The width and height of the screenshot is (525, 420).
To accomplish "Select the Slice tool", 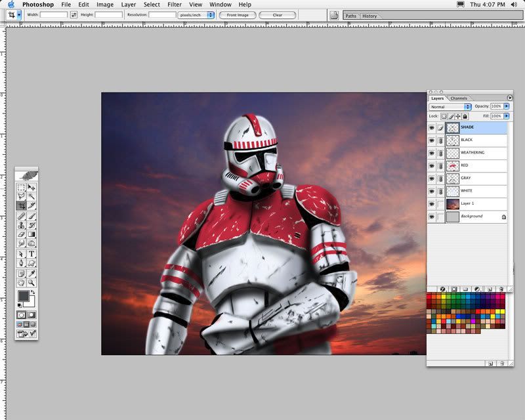I will coord(31,205).
